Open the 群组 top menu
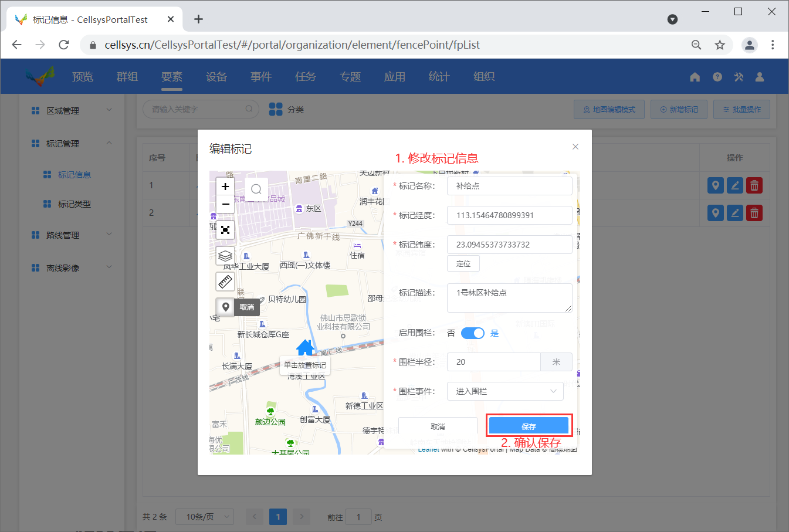Viewport: 789px width, 532px height. (127, 77)
